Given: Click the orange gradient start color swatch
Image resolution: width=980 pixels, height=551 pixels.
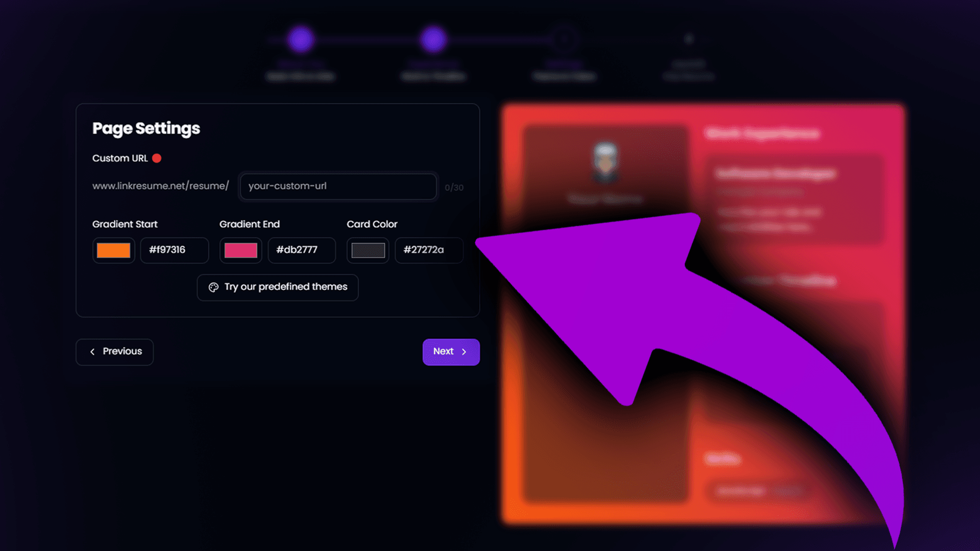Looking at the screenshot, I should coord(113,249).
